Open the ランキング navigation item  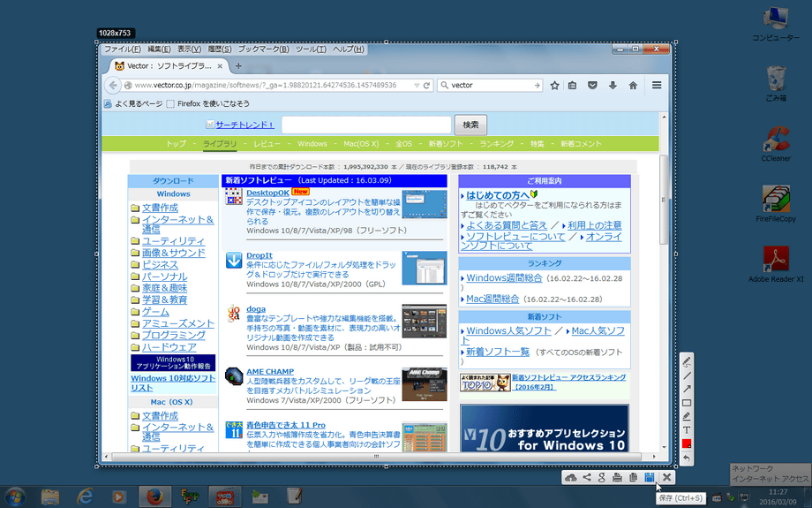(x=497, y=144)
